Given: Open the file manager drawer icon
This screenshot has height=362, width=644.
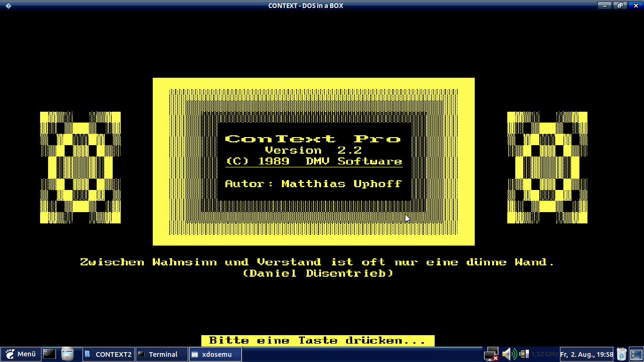Looking at the screenshot, I should coord(68,354).
